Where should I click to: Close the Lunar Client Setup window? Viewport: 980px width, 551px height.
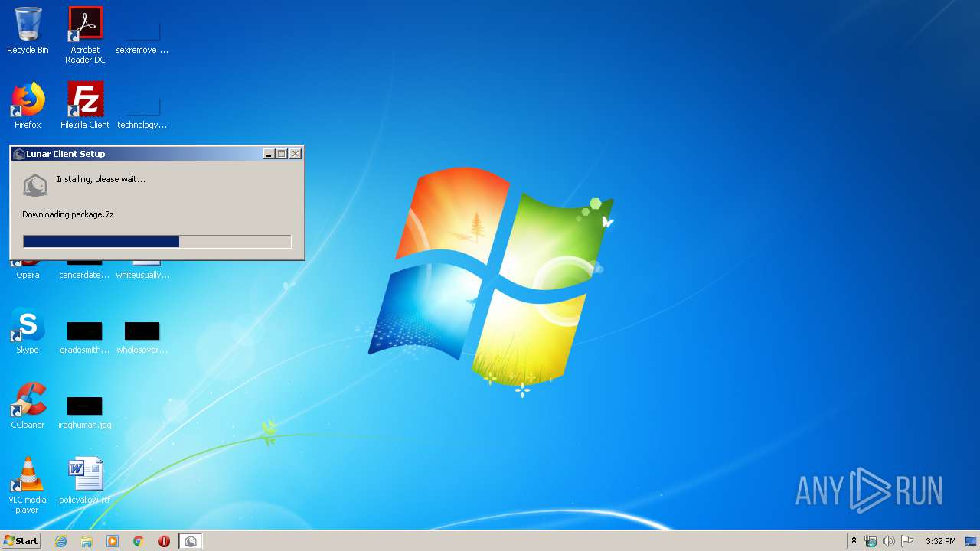(x=296, y=154)
